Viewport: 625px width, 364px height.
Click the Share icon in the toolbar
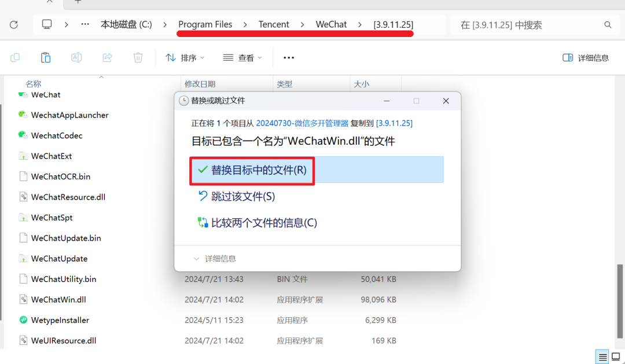[108, 57]
